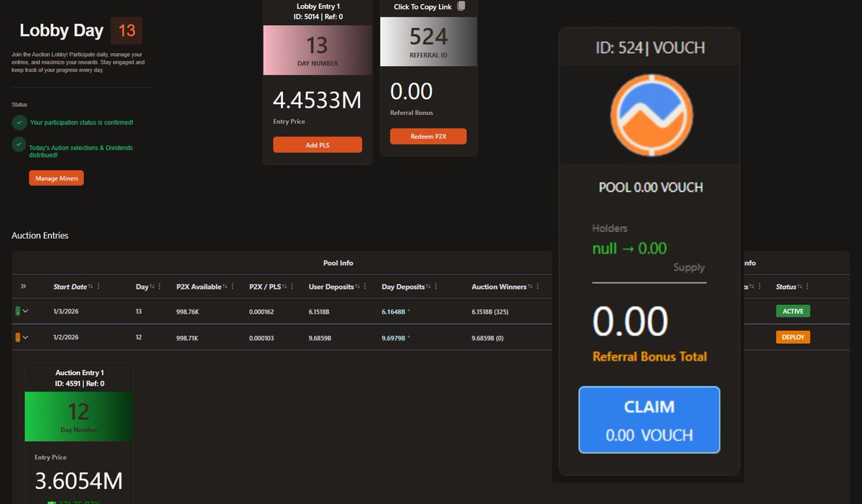The width and height of the screenshot is (862, 504).
Task: Click 'POOL 0.00 VOUCH' label
Action: [x=651, y=187]
